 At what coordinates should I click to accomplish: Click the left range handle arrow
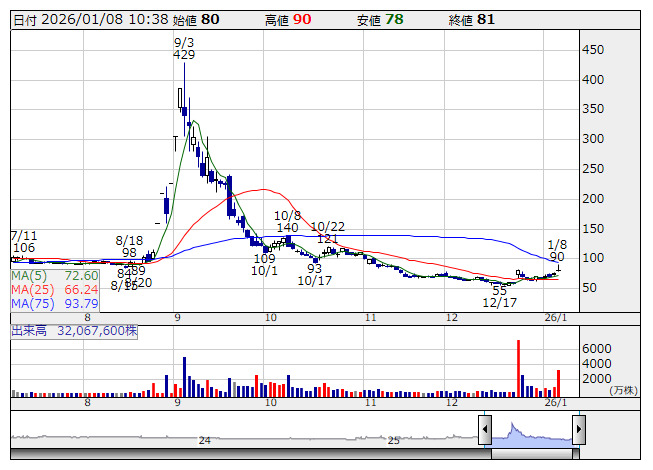pos(485,431)
